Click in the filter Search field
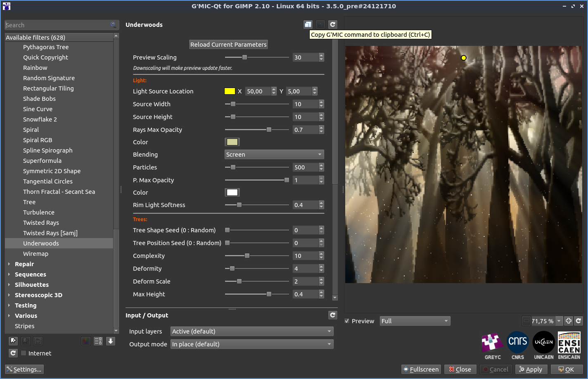 coord(57,25)
